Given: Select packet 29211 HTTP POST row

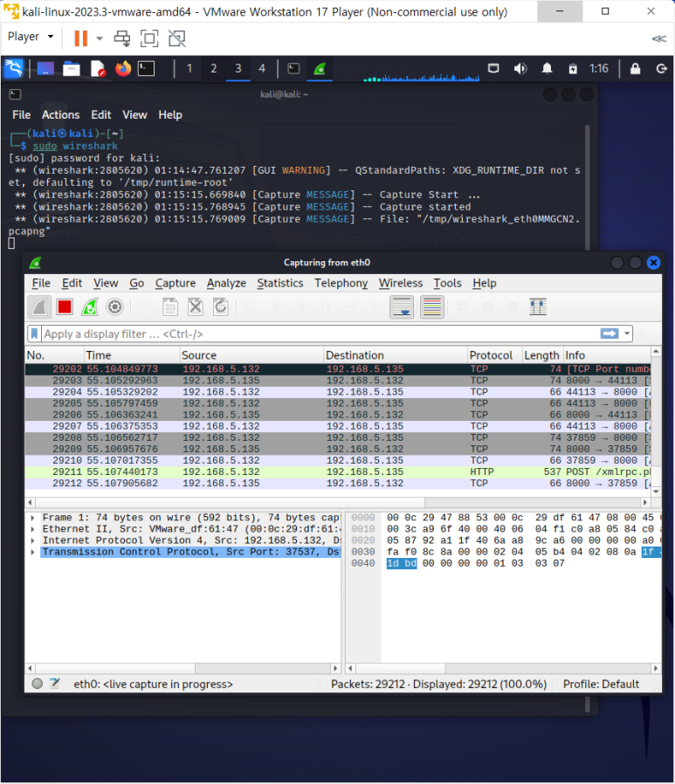Looking at the screenshot, I should (x=338, y=472).
